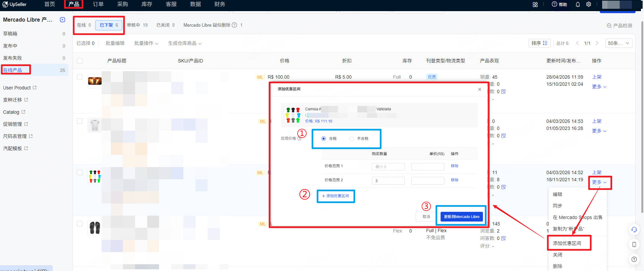Expand 更多 in the 04/03/2026 14:53 row

599,131
